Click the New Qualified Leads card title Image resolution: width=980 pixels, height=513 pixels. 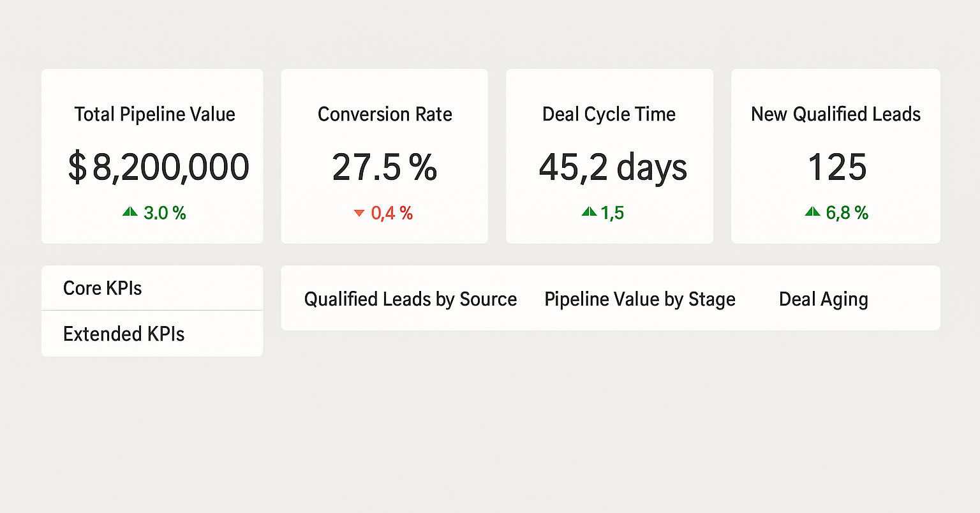[x=836, y=114]
